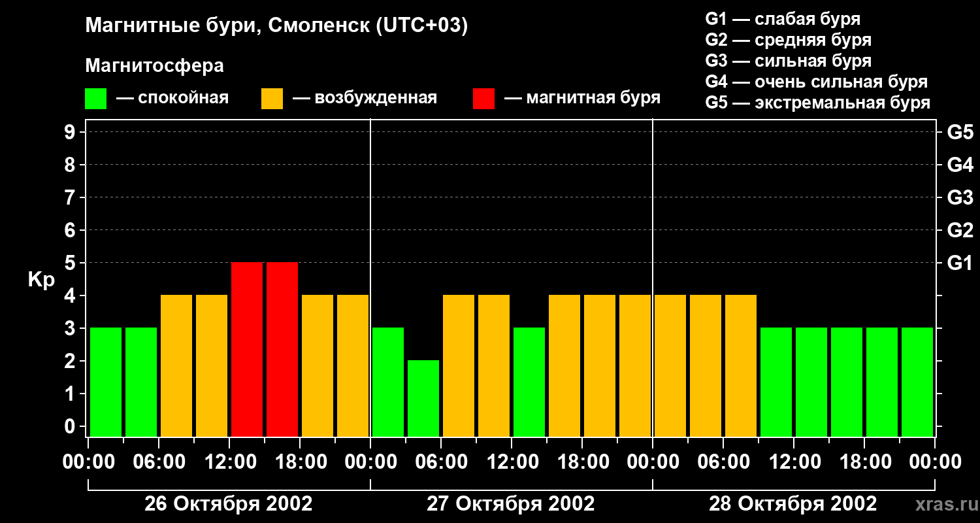Click the 'G1' right axis label
Viewport: 980px width, 523px height.
(960, 263)
